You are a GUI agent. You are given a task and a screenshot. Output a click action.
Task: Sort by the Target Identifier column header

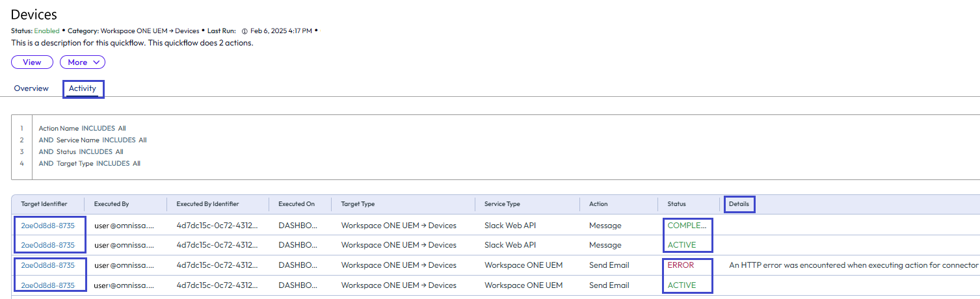(x=44, y=204)
